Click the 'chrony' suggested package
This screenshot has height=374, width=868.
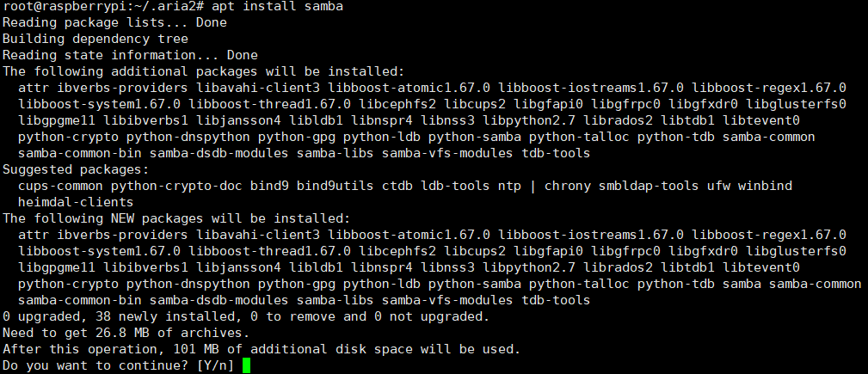click(569, 186)
